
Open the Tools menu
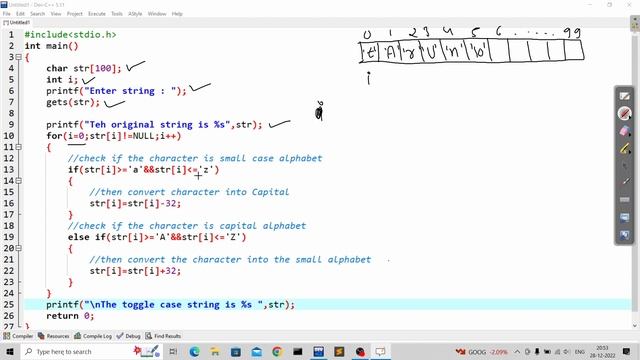(117, 14)
